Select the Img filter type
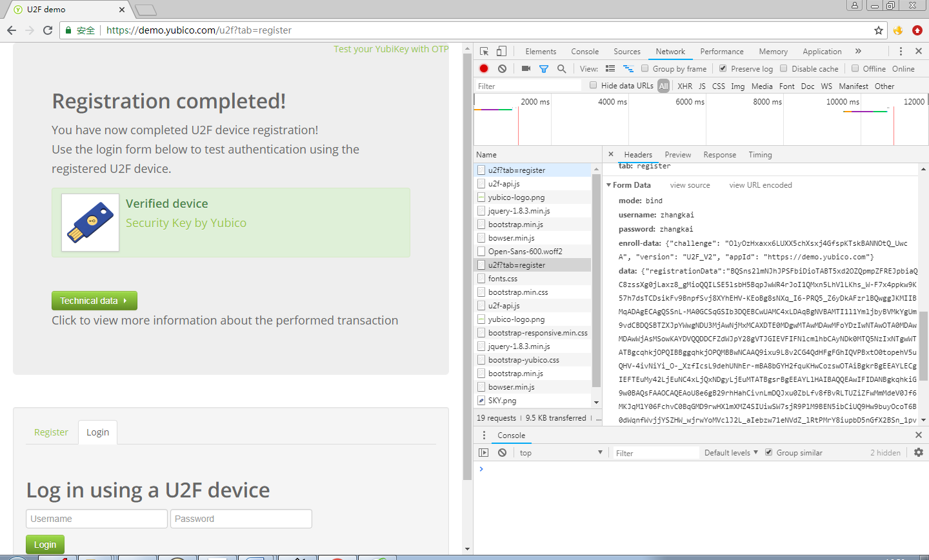This screenshot has height=560, width=929. (x=738, y=86)
